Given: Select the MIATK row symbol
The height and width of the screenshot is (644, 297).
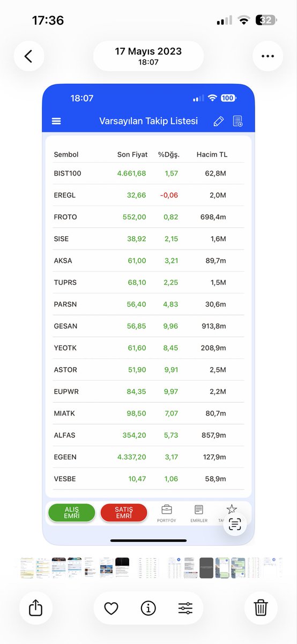Looking at the screenshot, I should coord(65,413).
